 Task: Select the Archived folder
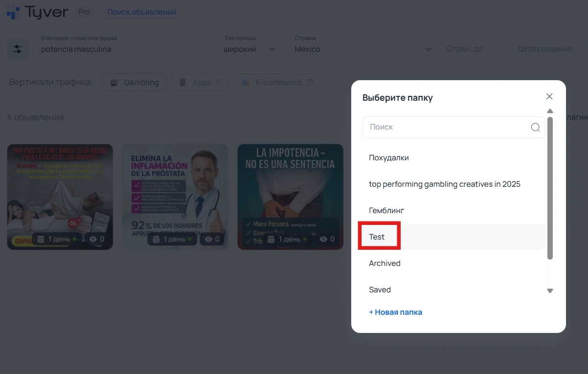[x=384, y=264]
